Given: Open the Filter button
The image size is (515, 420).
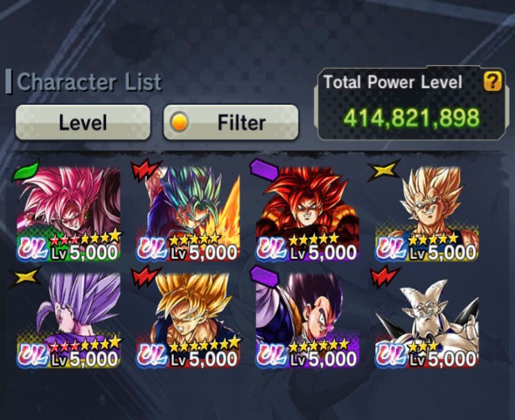Looking at the screenshot, I should [231, 123].
